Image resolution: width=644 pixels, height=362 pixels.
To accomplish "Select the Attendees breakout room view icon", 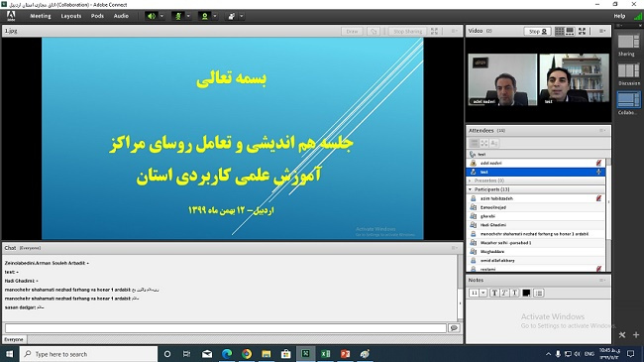I will (484, 143).
